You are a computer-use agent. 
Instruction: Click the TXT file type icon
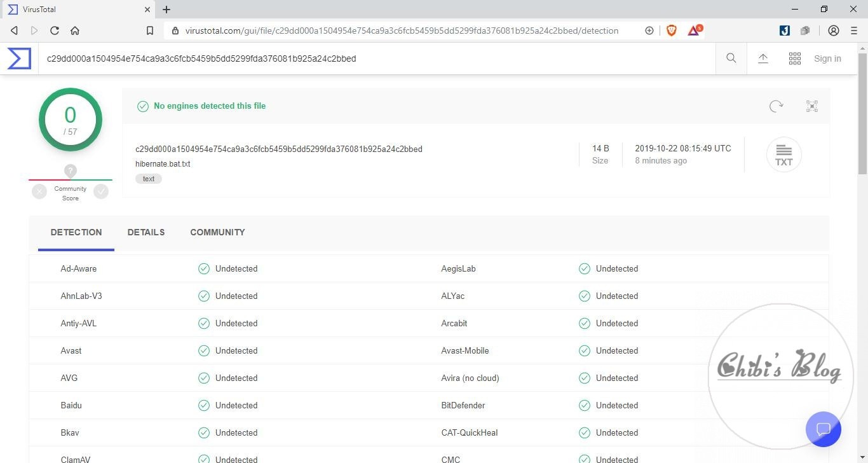pyautogui.click(x=784, y=155)
